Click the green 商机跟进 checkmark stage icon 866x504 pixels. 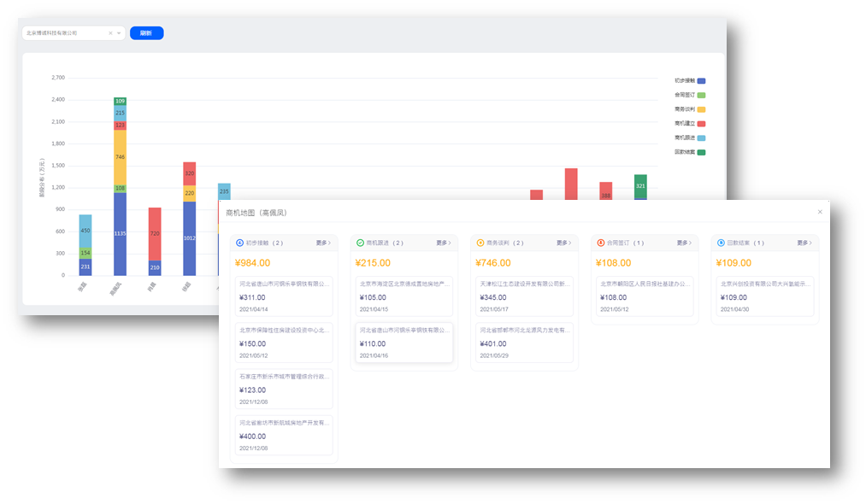(x=360, y=243)
